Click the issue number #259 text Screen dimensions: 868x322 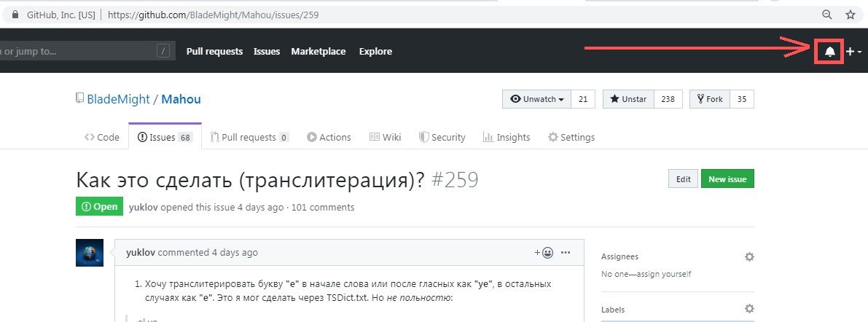pyautogui.click(x=454, y=180)
